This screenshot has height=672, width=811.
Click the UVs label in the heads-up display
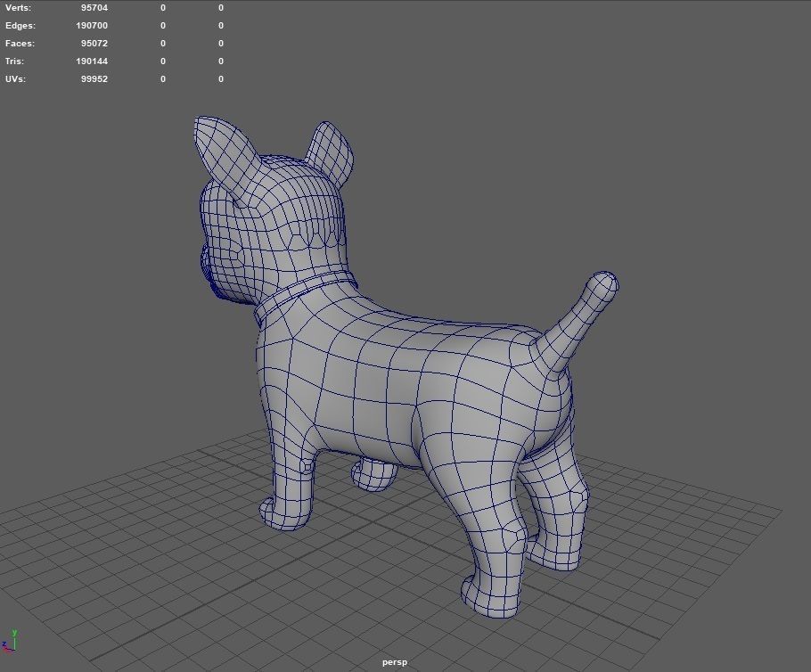(15, 79)
